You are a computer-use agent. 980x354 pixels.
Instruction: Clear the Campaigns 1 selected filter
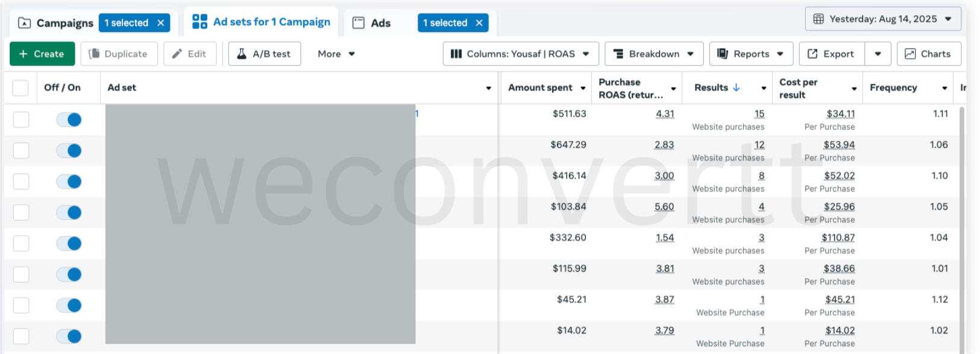pyautogui.click(x=161, y=23)
